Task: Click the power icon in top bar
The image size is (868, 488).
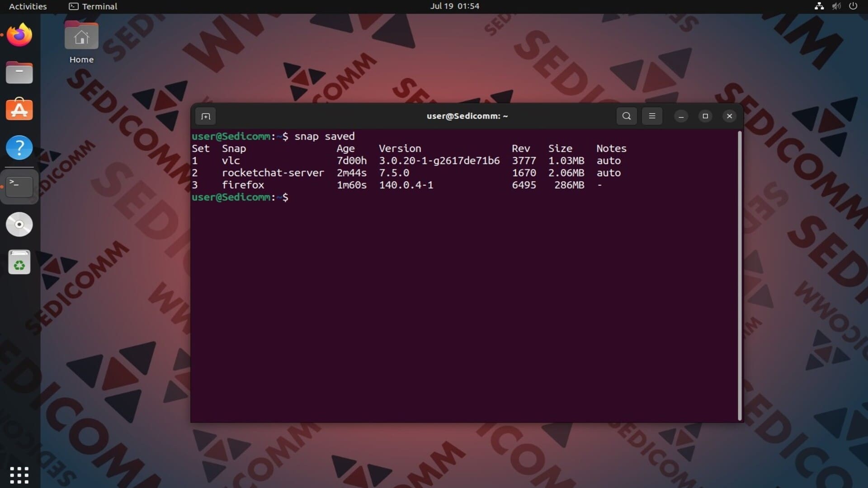Action: [x=853, y=6]
